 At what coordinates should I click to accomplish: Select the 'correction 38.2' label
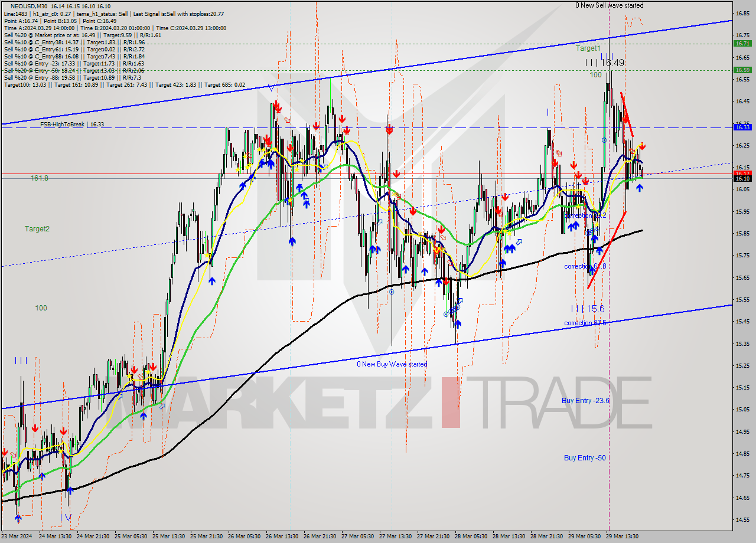585,216
